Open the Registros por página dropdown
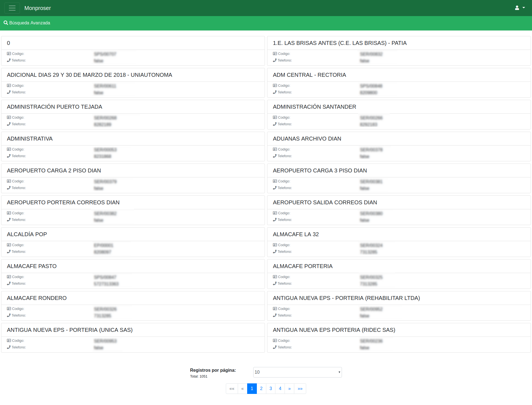Viewport: 532px width, 405px height. (x=297, y=372)
